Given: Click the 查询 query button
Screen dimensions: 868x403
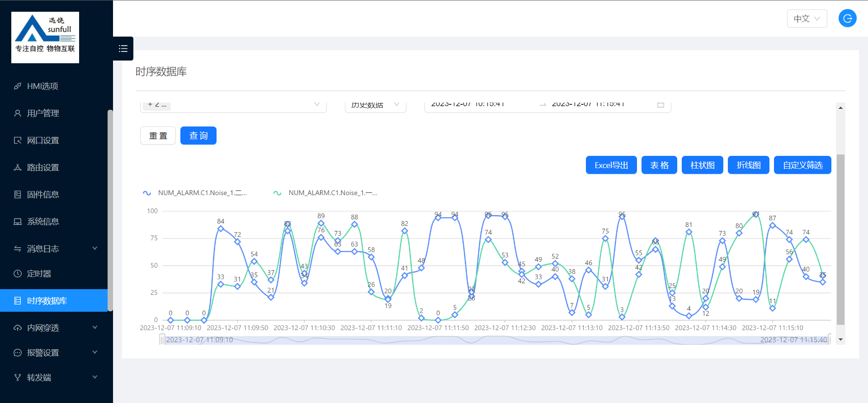Looking at the screenshot, I should [x=198, y=136].
